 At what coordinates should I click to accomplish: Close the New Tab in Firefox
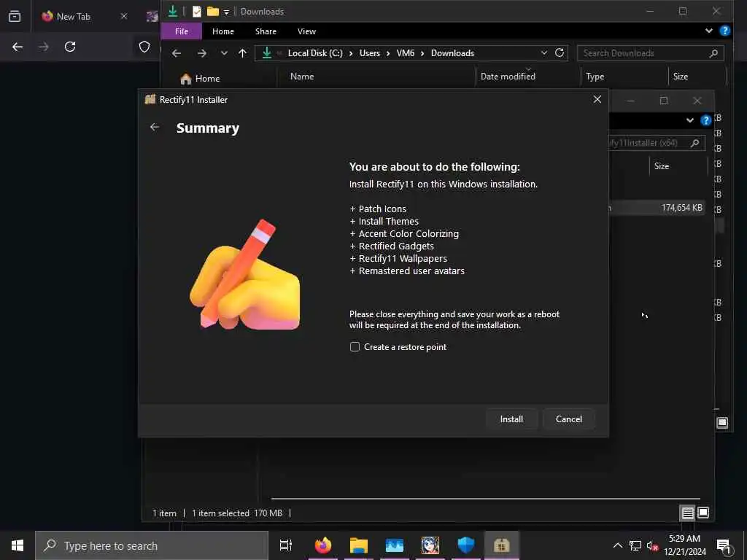click(x=124, y=16)
